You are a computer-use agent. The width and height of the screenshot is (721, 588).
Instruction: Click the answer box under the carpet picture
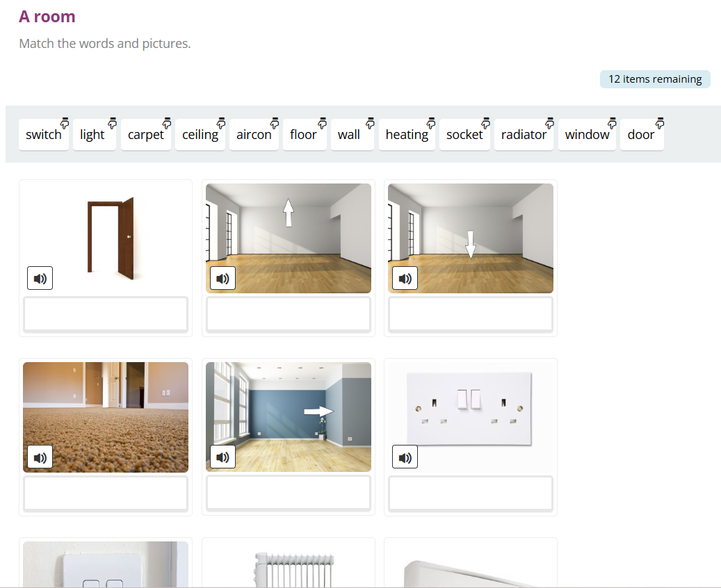[x=106, y=493]
